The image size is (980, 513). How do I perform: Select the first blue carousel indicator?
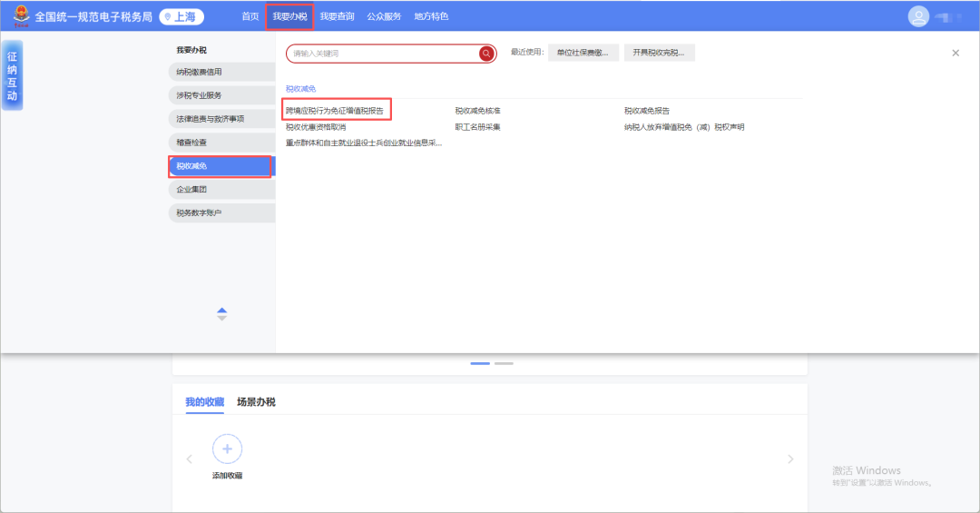coord(480,363)
